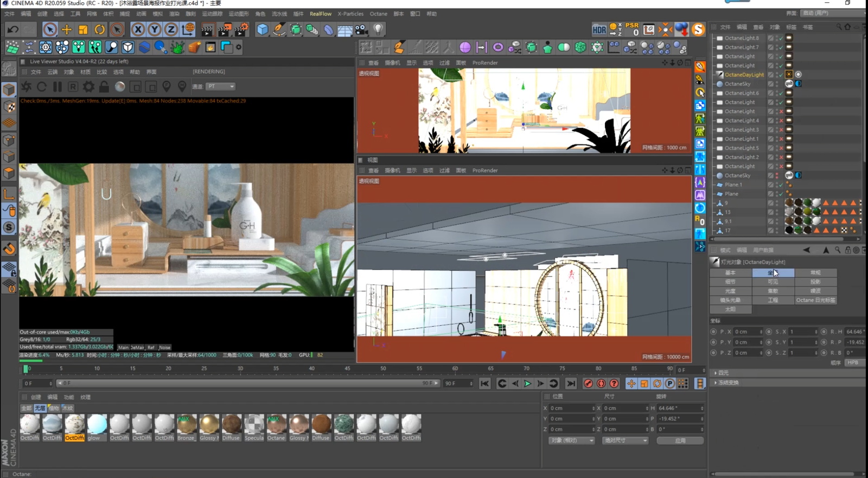Toggle the Live Viewer render lock
Image resolution: width=868 pixels, height=478 pixels.
[104, 87]
